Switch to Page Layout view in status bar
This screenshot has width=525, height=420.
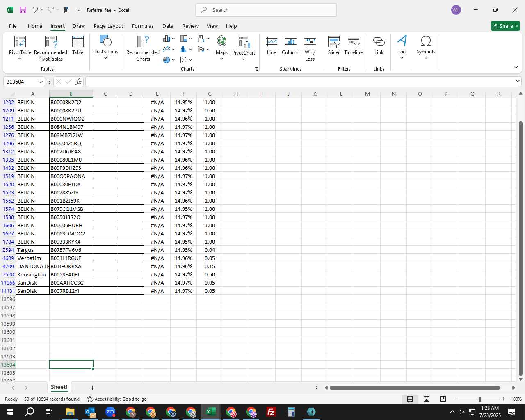coord(427,399)
